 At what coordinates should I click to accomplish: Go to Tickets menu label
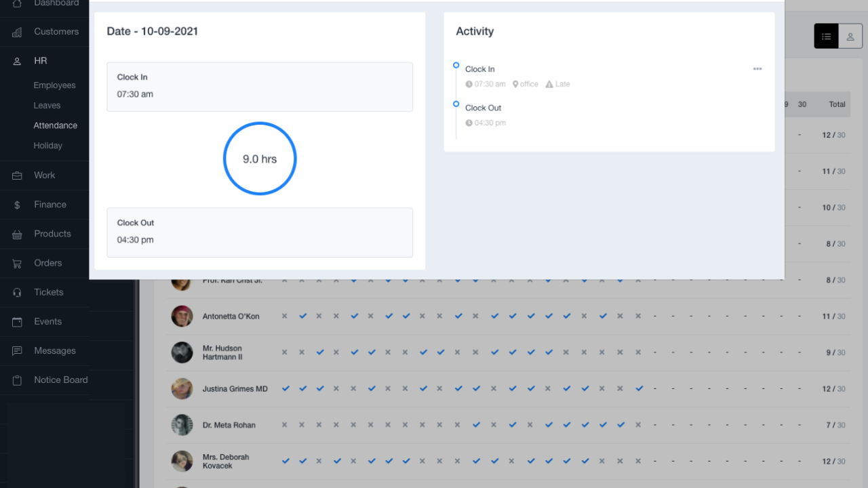(x=49, y=292)
